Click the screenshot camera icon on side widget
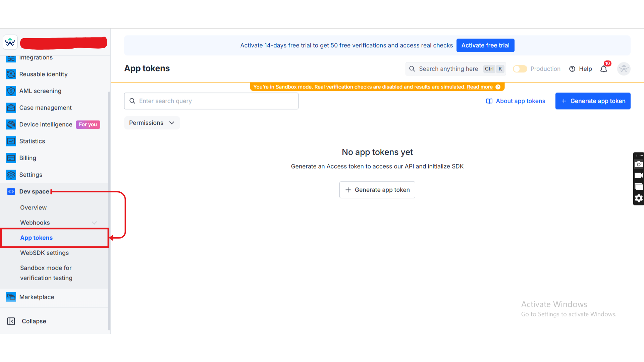The image size is (644, 362). tap(639, 164)
